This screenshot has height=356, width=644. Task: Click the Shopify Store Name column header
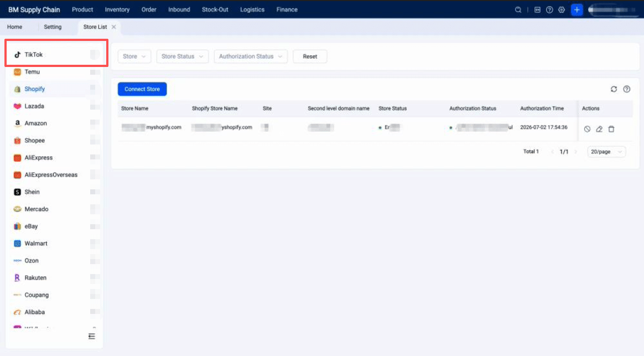[215, 109]
